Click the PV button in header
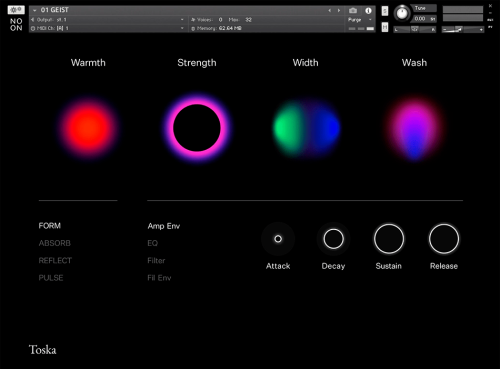Viewport: 500px width, 369px height. (x=490, y=27)
